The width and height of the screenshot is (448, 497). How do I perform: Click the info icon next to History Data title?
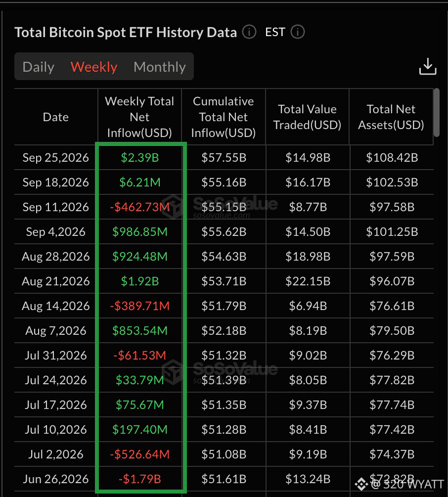click(x=249, y=32)
